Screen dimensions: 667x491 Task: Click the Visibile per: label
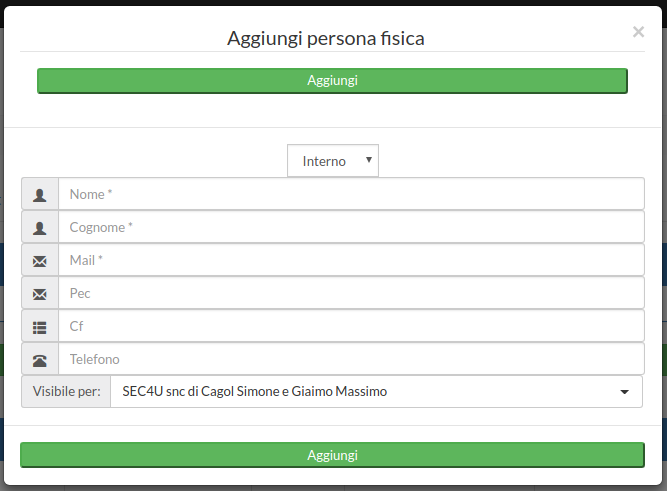point(67,391)
